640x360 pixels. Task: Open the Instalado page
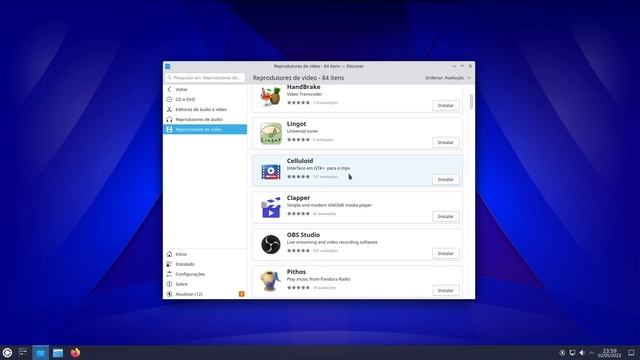(205, 264)
